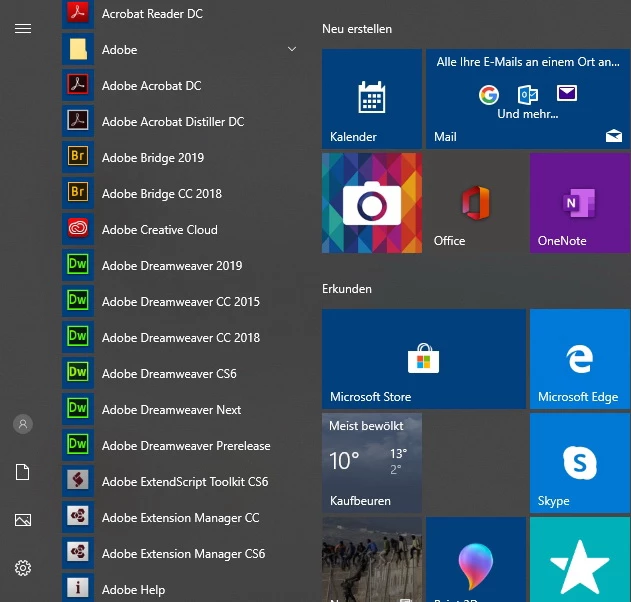Click the 'Erkunden' group header
The height and width of the screenshot is (602, 631).
pos(347,289)
